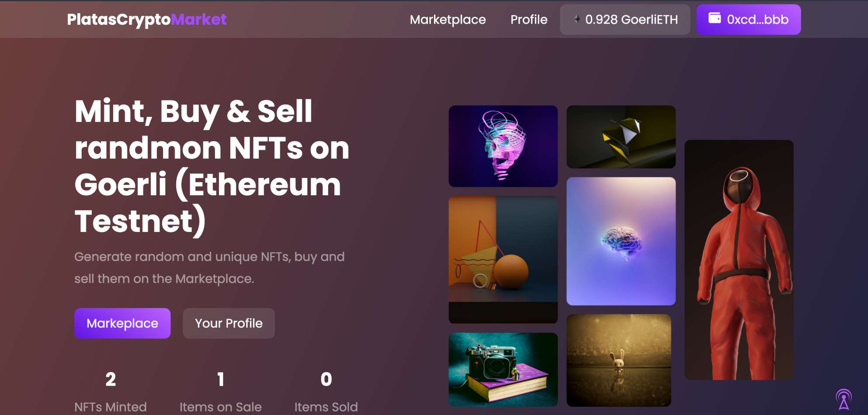The image size is (868, 415).
Task: Open Marketplace from the top navigation
Action: 448,20
